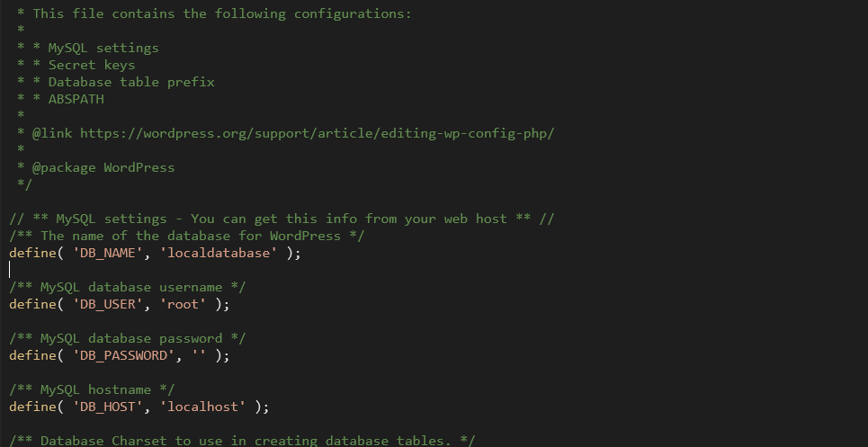Click the '@link' tag in the comment
The width and height of the screenshot is (868, 447).
[x=52, y=133]
